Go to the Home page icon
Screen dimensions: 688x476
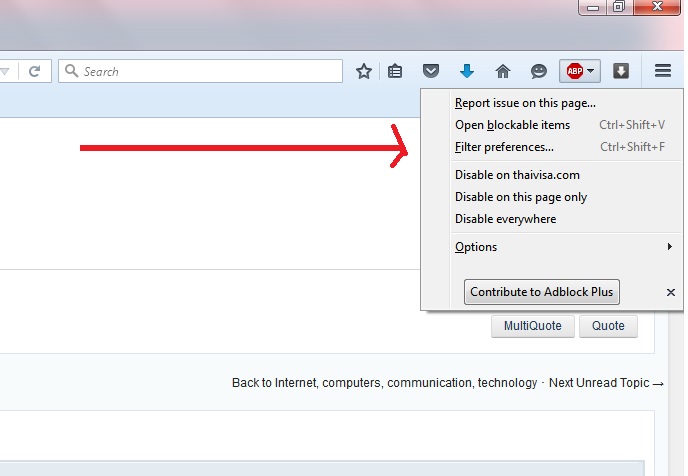pos(503,71)
